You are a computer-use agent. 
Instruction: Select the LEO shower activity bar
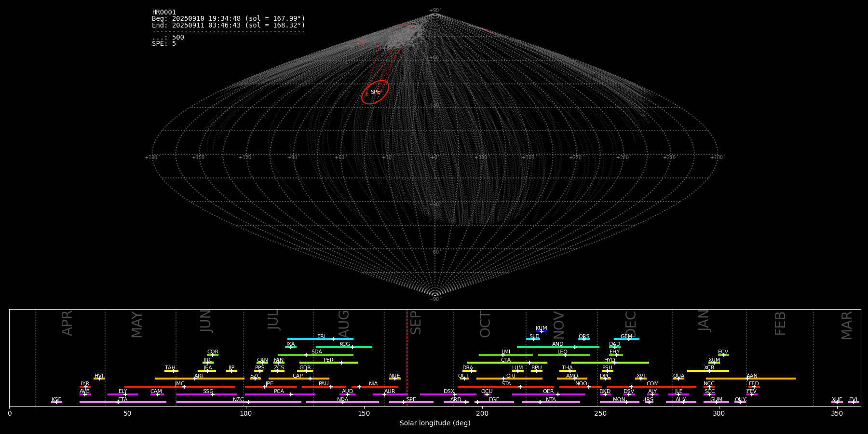[x=564, y=355]
